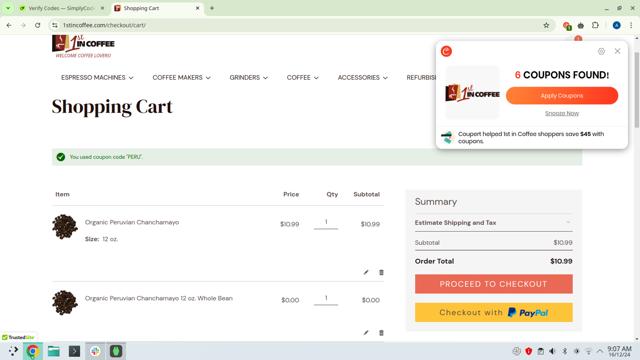Edit the Organic Peruvian Chanchamayo 12 oz. size item
This screenshot has height=360, width=640.
point(366,272)
